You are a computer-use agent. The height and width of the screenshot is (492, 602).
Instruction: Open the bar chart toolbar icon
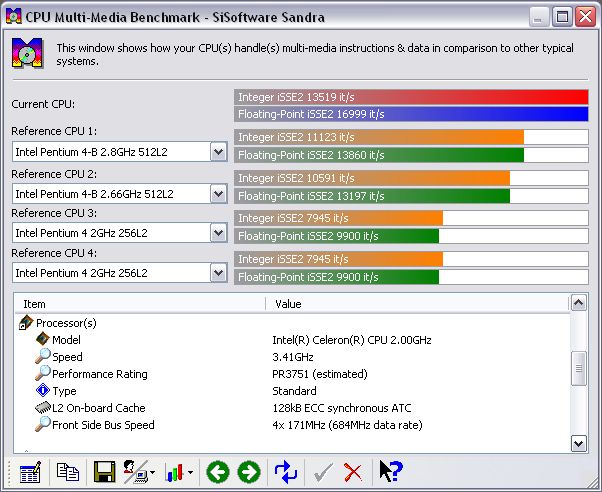click(174, 472)
